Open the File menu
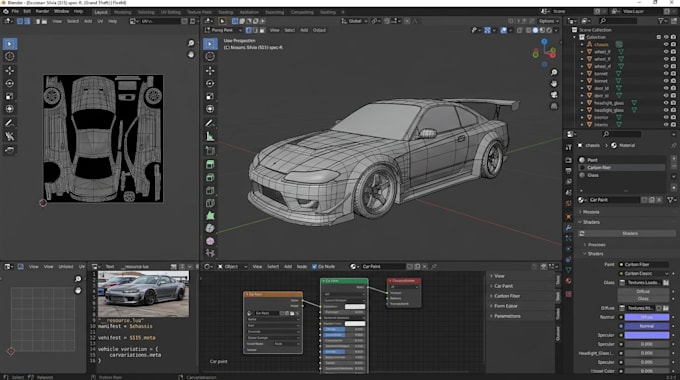Screen dimensions: 680x380 [x=15, y=11]
